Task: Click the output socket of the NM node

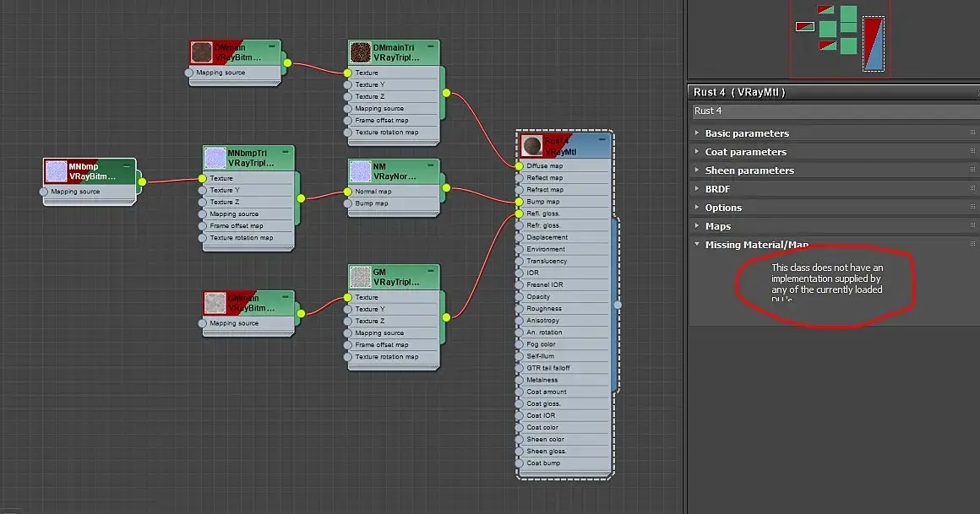Action: (x=446, y=188)
